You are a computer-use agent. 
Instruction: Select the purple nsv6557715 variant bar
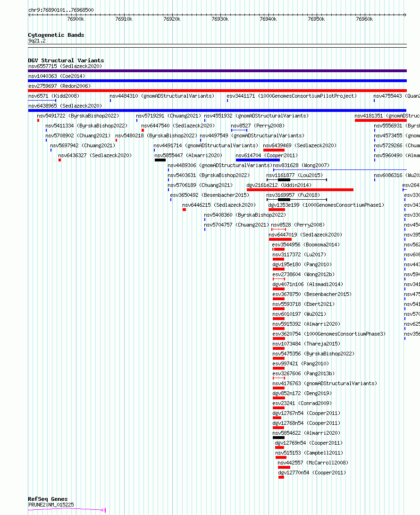[x=218, y=71]
